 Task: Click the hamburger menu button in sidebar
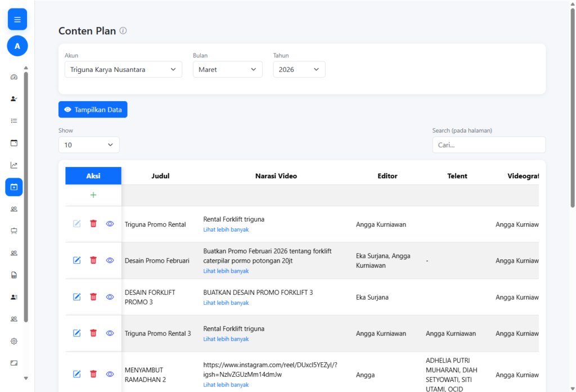pyautogui.click(x=17, y=20)
